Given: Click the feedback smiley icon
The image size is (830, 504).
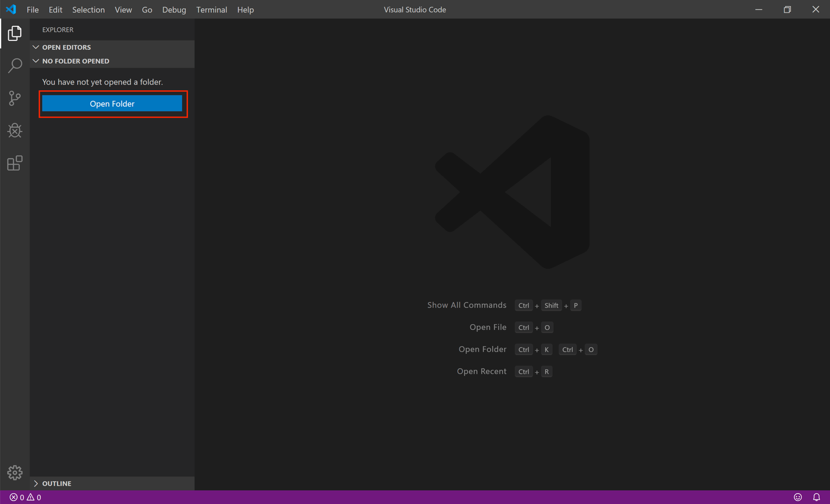Looking at the screenshot, I should point(798,497).
